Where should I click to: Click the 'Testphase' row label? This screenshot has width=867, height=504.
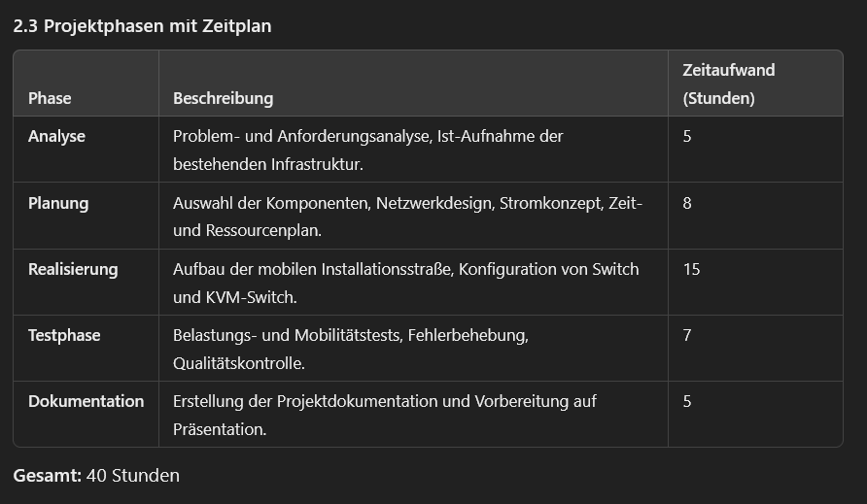[64, 335]
